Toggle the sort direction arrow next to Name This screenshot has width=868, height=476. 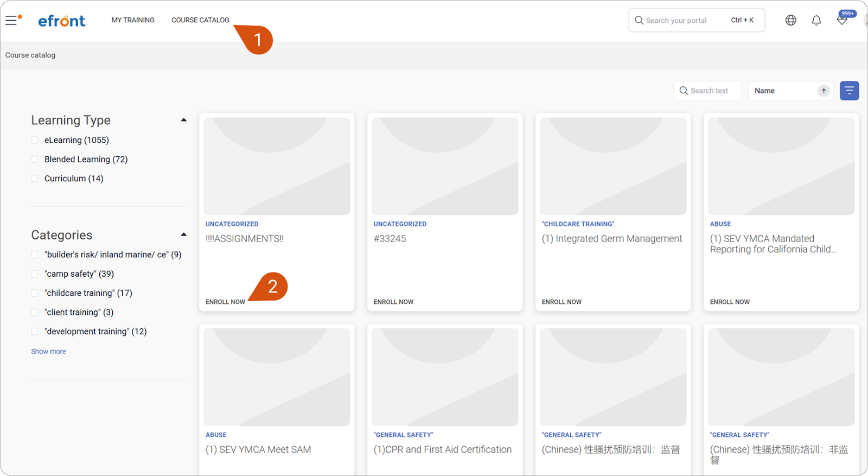pyautogui.click(x=824, y=91)
